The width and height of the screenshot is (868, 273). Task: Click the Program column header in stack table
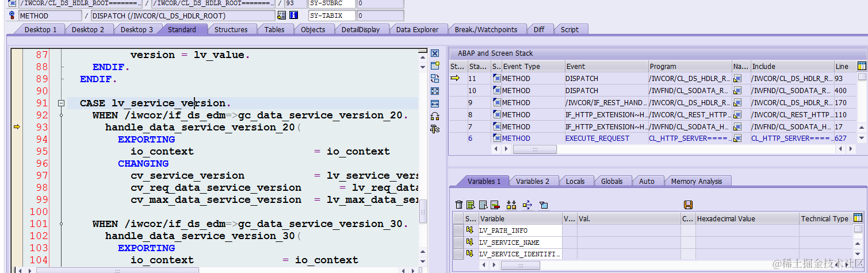(690, 66)
